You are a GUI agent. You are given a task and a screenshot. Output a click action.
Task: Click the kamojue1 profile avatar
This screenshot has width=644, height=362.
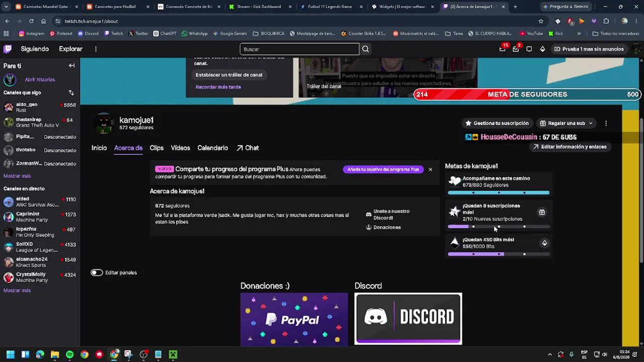point(105,124)
